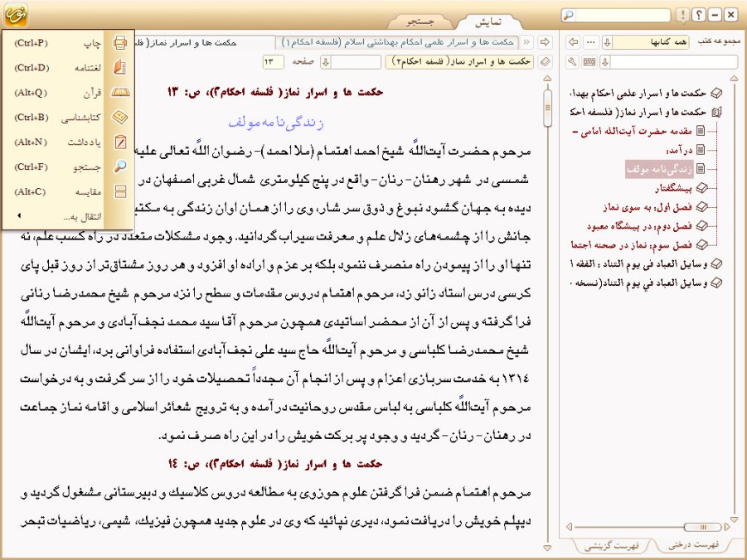747x560 pixels.
Task: Select book 'وسایل العباد فی یوم التناد : الفقه' in tree
Action: click(x=638, y=263)
